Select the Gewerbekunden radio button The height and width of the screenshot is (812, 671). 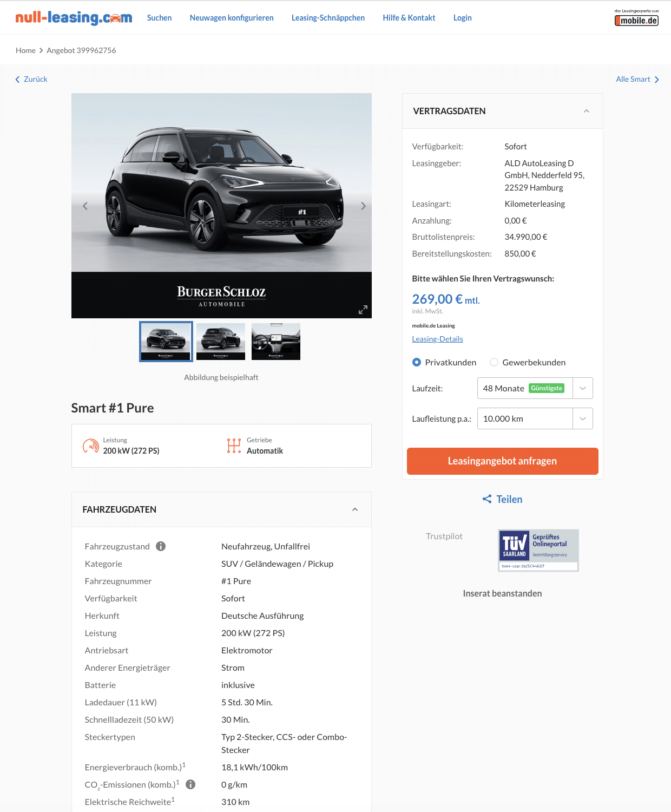494,362
